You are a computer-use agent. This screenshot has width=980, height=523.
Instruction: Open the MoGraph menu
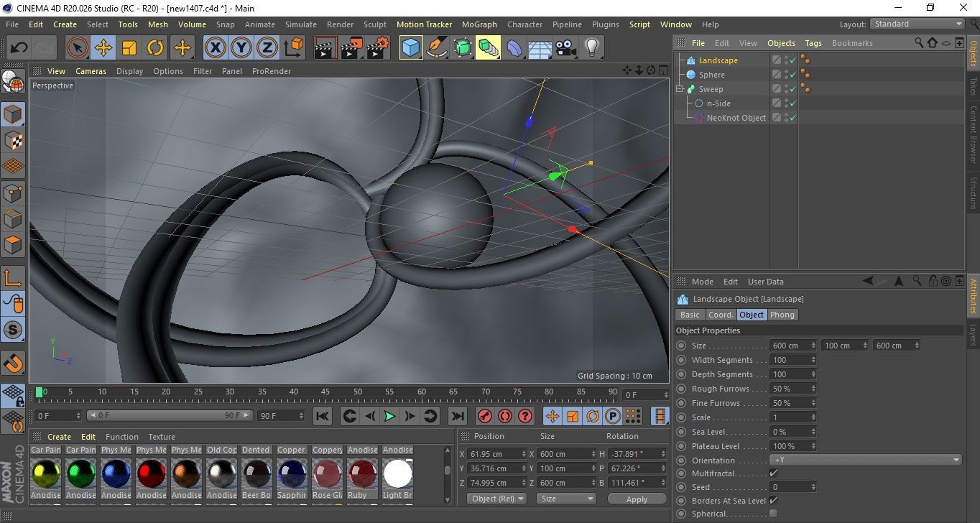(x=479, y=24)
